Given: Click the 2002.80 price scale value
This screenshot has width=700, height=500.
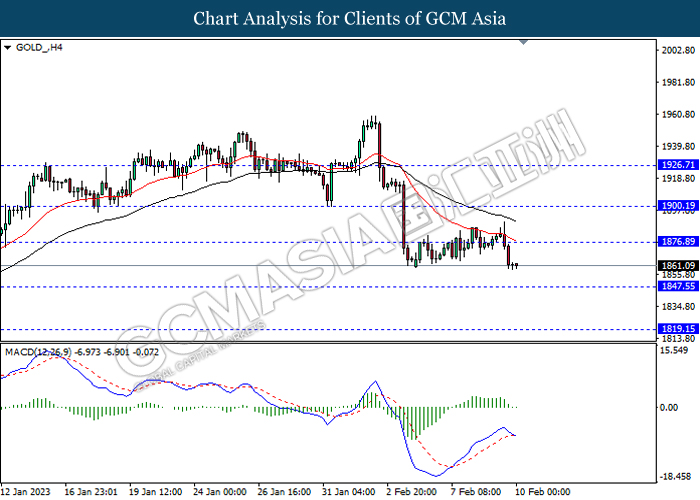Looking at the screenshot, I should 679,50.
